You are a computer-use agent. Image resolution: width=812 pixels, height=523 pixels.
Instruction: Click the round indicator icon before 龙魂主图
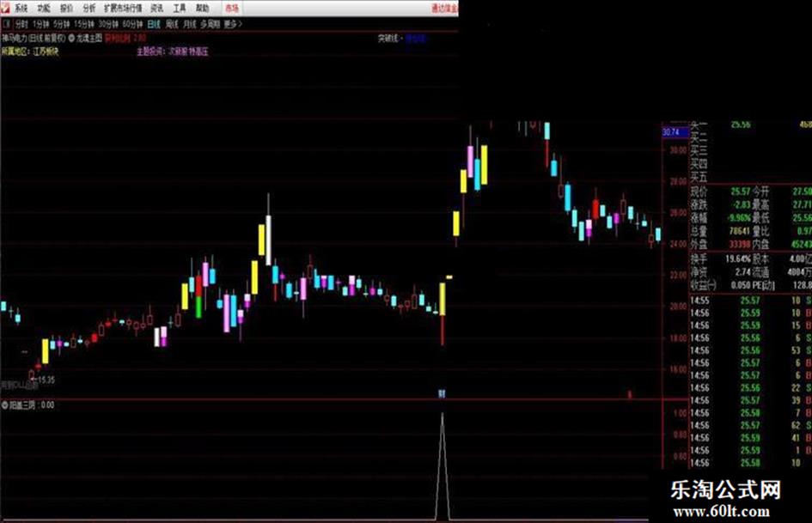tap(71, 38)
